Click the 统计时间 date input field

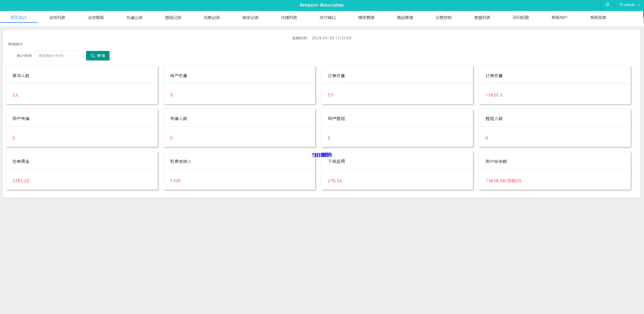pyautogui.click(x=60, y=55)
